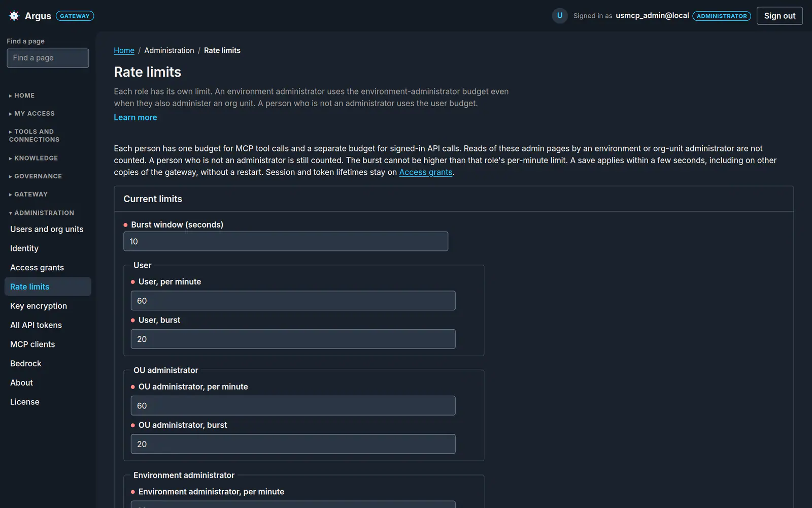
Task: Go to Access grants in sidebar
Action: coord(48,268)
